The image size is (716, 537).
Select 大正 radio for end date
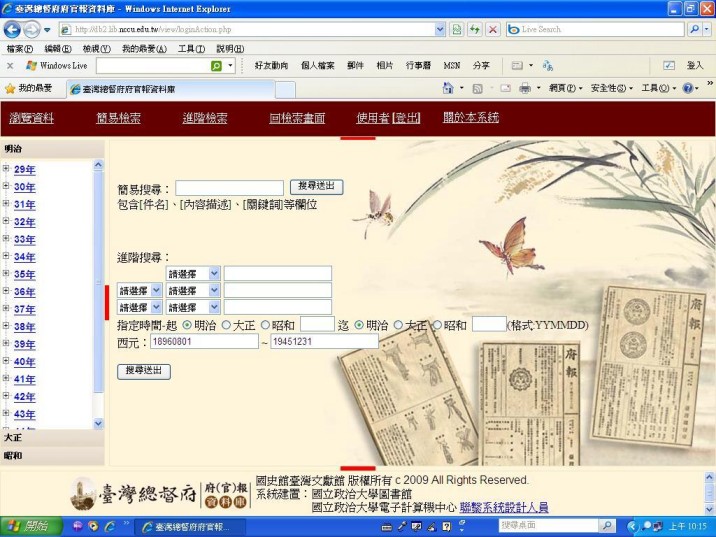tap(398, 325)
